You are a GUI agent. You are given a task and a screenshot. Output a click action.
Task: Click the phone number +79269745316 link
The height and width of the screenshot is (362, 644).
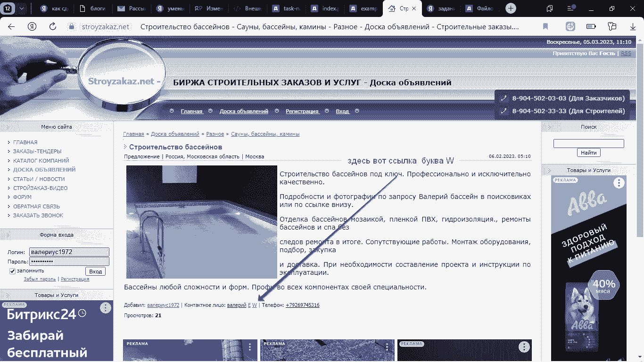point(302,305)
